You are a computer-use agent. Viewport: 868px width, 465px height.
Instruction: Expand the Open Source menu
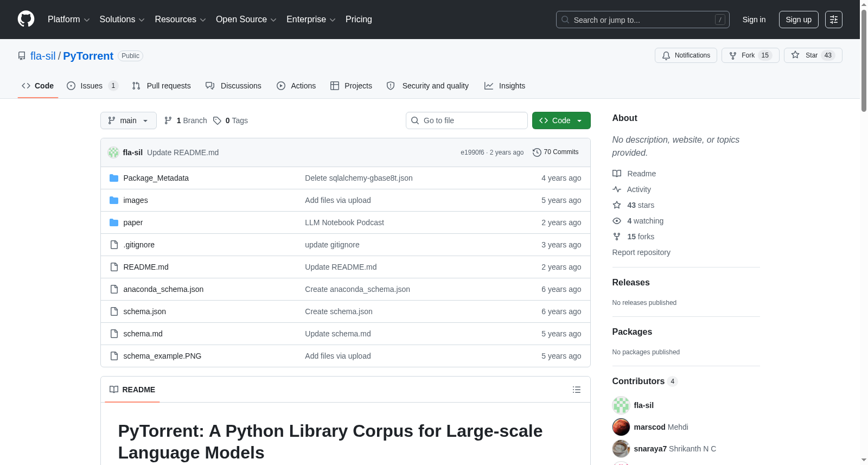point(246,20)
